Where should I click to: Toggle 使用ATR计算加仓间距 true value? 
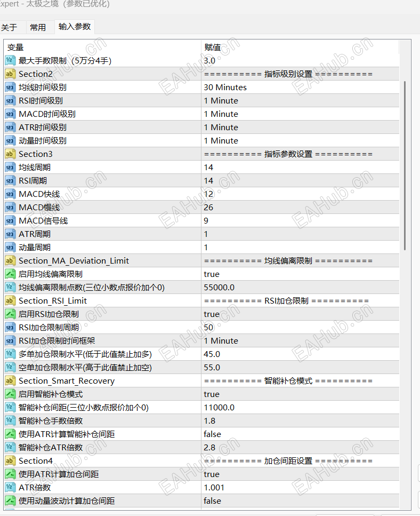coord(300,474)
